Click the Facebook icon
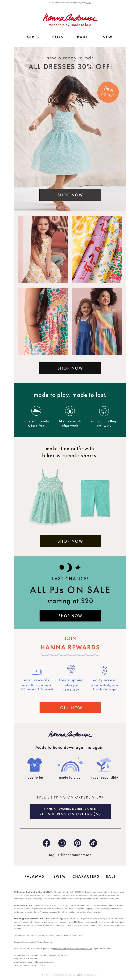This screenshot has width=140, height=980. click(46, 843)
